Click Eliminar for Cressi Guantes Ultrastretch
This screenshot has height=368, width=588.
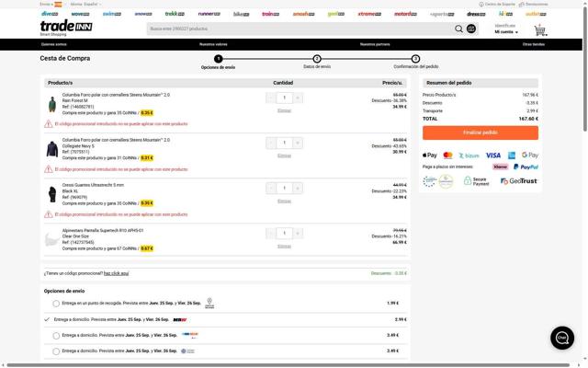(284, 201)
